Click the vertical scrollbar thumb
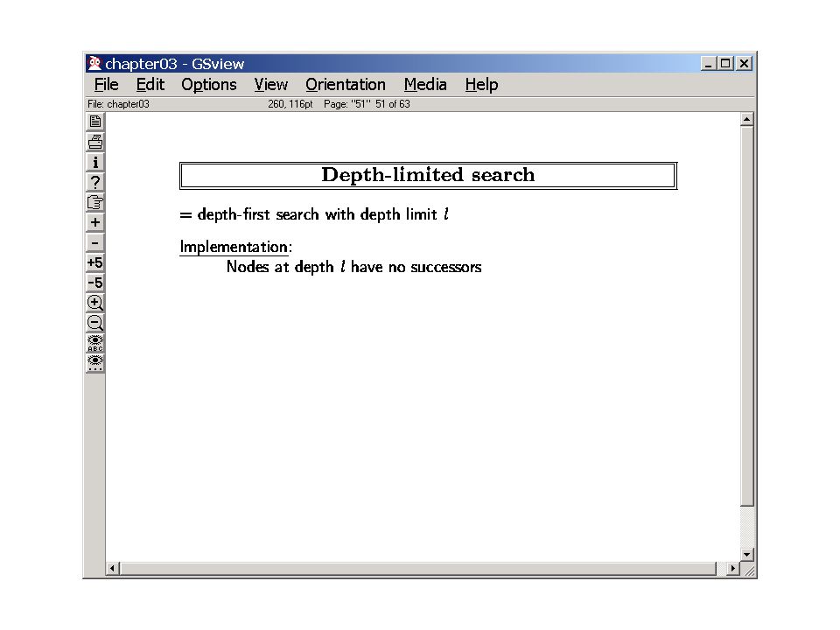 point(746,316)
